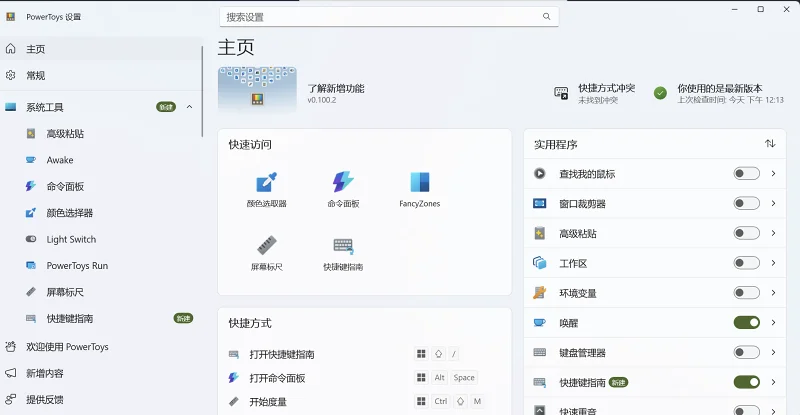This screenshot has height=415, width=800.
Task: Open 查找我的鼠标 settings via chevron
Action: [773, 174]
